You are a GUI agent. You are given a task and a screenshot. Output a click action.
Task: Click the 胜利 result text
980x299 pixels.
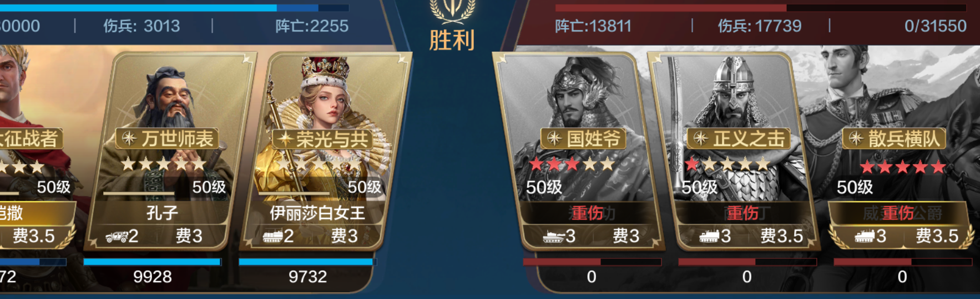click(452, 41)
